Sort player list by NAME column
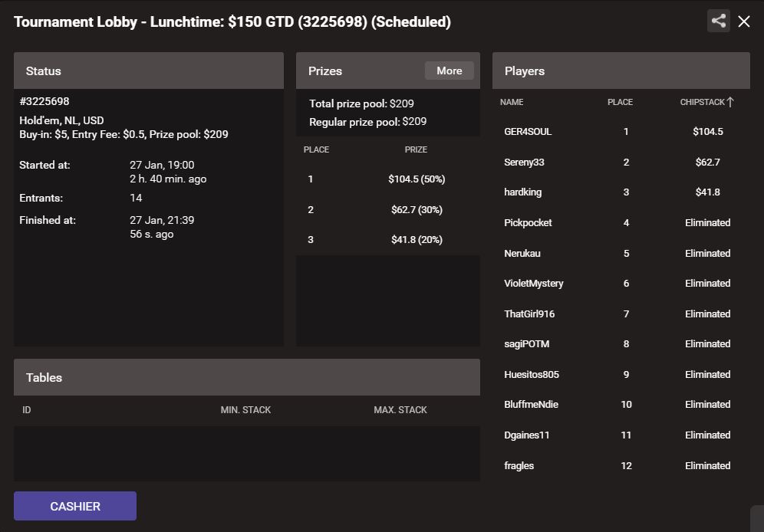Screen dimensions: 764x532 pos(512,102)
